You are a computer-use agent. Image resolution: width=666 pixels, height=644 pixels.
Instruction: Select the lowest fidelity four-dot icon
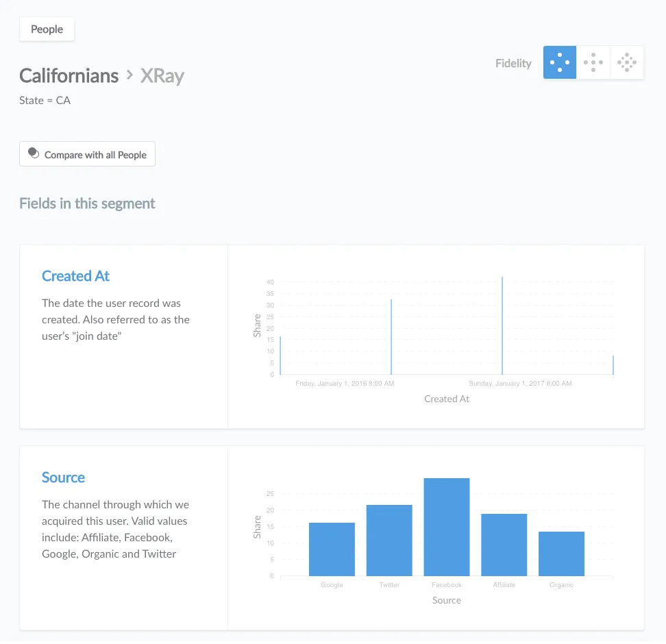(x=559, y=62)
